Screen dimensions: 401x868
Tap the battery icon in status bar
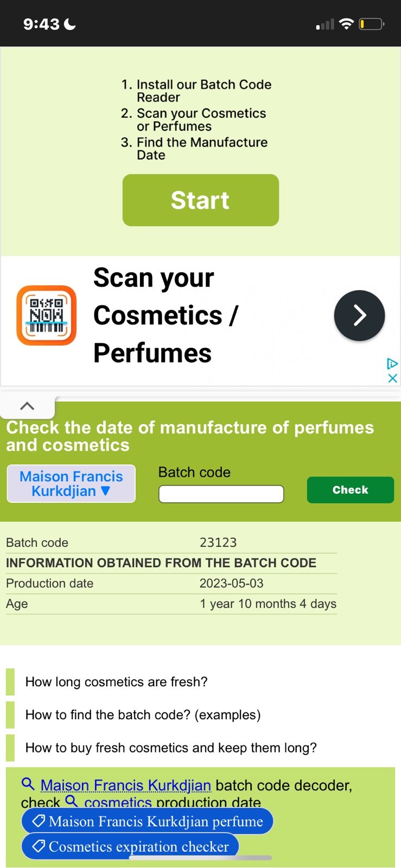click(372, 24)
